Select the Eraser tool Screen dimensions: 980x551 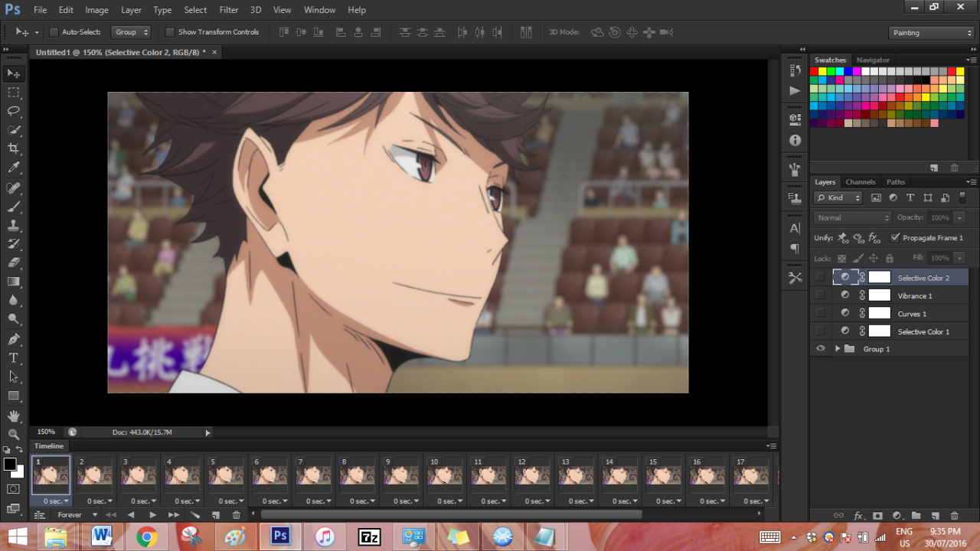(14, 262)
